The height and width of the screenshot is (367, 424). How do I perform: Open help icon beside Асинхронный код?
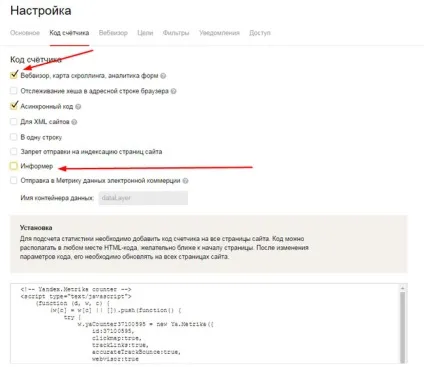[78, 107]
